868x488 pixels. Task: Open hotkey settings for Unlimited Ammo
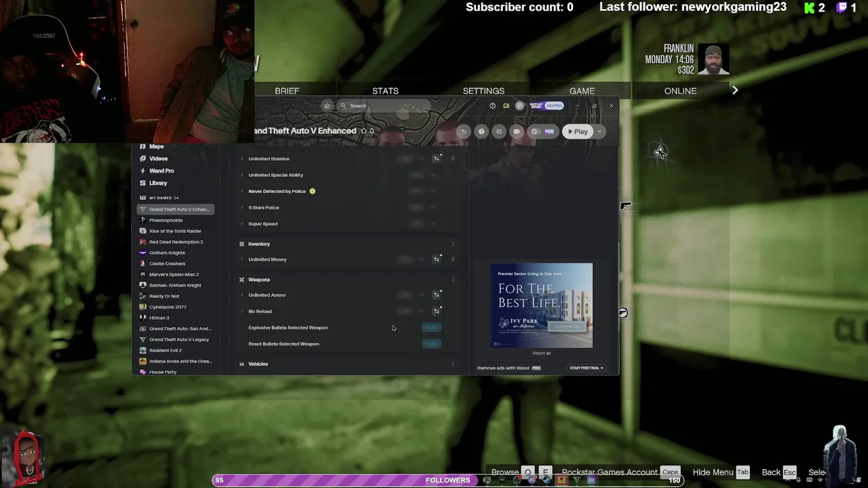click(x=437, y=295)
